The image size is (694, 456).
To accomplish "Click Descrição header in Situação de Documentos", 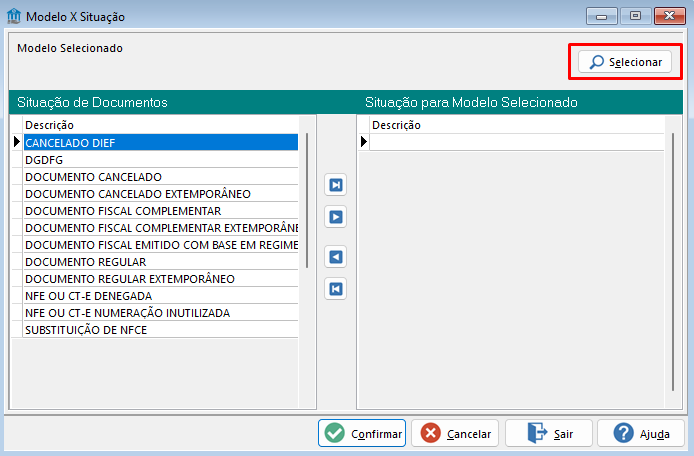I will tap(161, 125).
